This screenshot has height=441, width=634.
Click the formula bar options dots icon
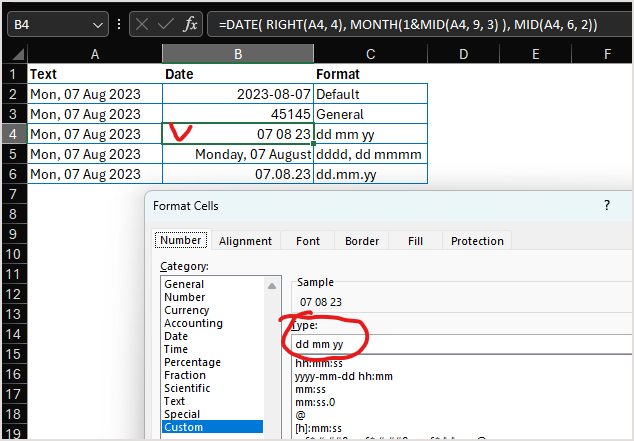[x=119, y=25]
